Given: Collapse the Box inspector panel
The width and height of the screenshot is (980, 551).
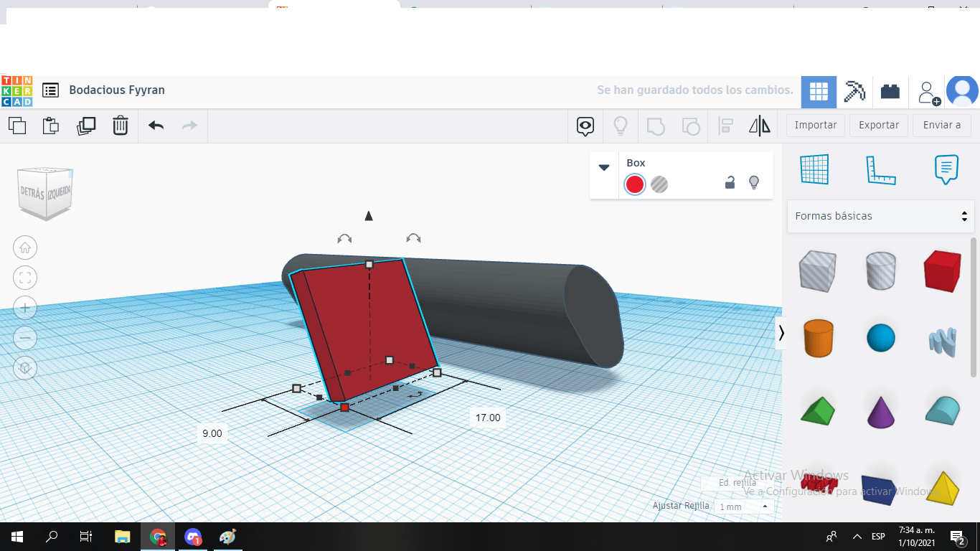Looking at the screenshot, I should (604, 167).
